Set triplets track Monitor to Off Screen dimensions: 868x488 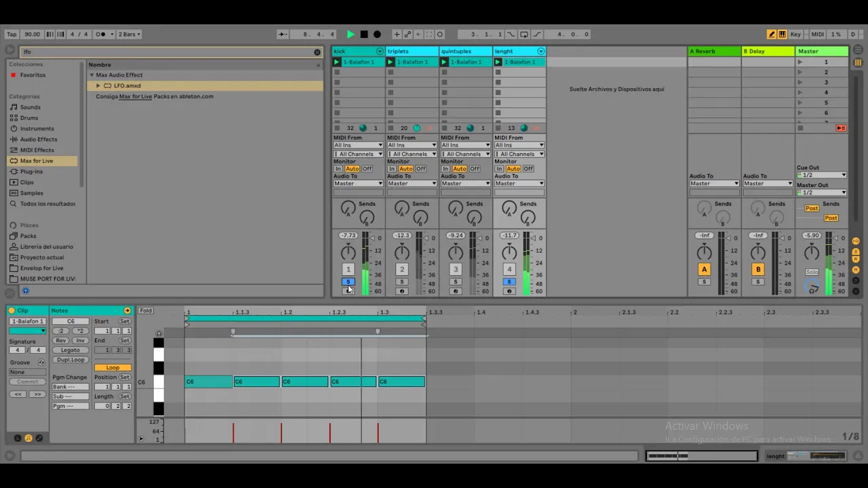tap(420, 169)
